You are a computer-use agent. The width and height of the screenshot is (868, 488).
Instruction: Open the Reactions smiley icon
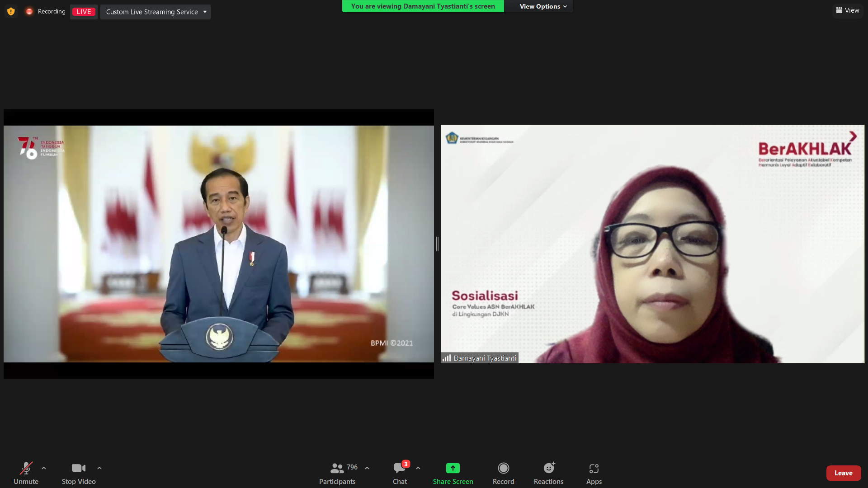click(x=548, y=468)
